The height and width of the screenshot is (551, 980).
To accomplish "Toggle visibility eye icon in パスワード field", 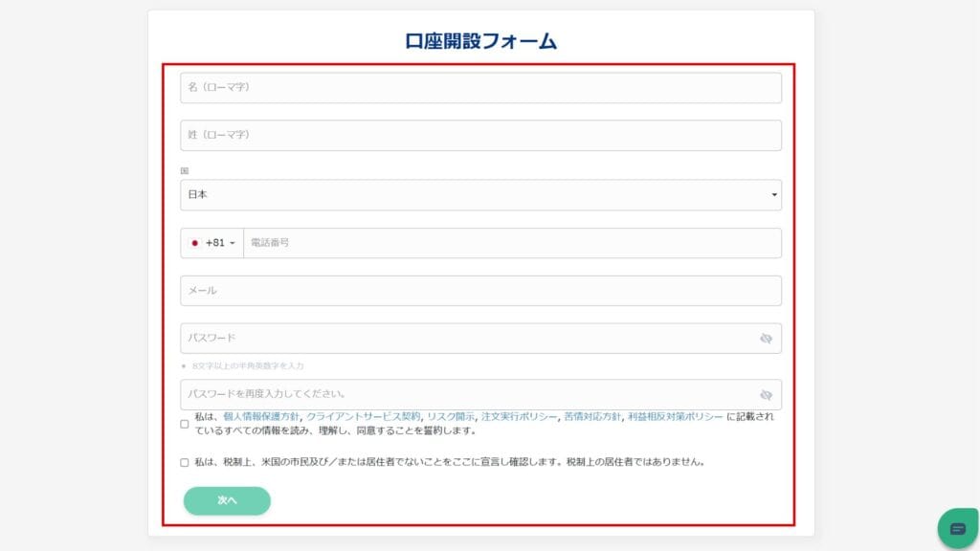I will click(x=766, y=339).
